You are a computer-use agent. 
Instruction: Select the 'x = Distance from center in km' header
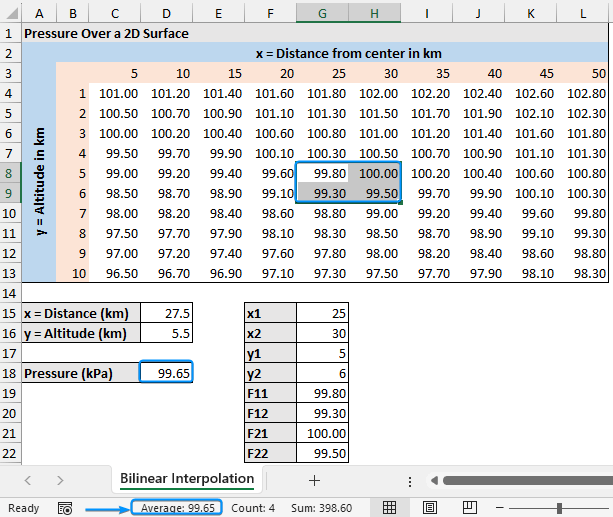[x=349, y=54]
